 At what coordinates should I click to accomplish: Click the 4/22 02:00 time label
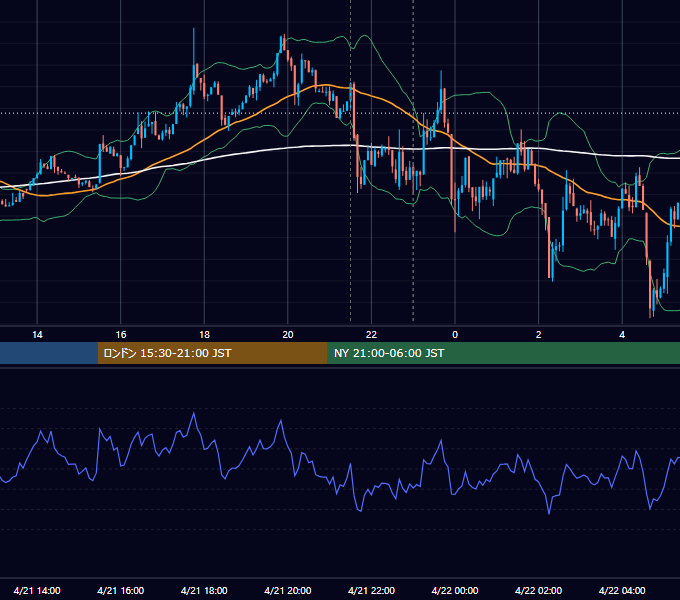(x=538, y=590)
